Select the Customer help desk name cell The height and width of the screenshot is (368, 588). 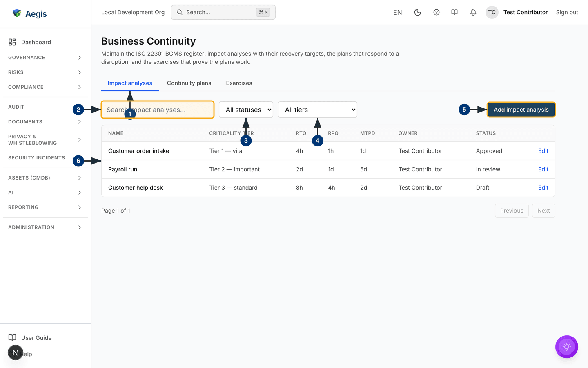pyautogui.click(x=135, y=188)
